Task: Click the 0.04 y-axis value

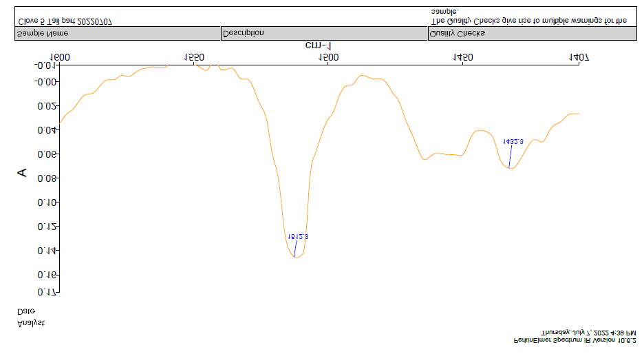Action: pos(46,130)
